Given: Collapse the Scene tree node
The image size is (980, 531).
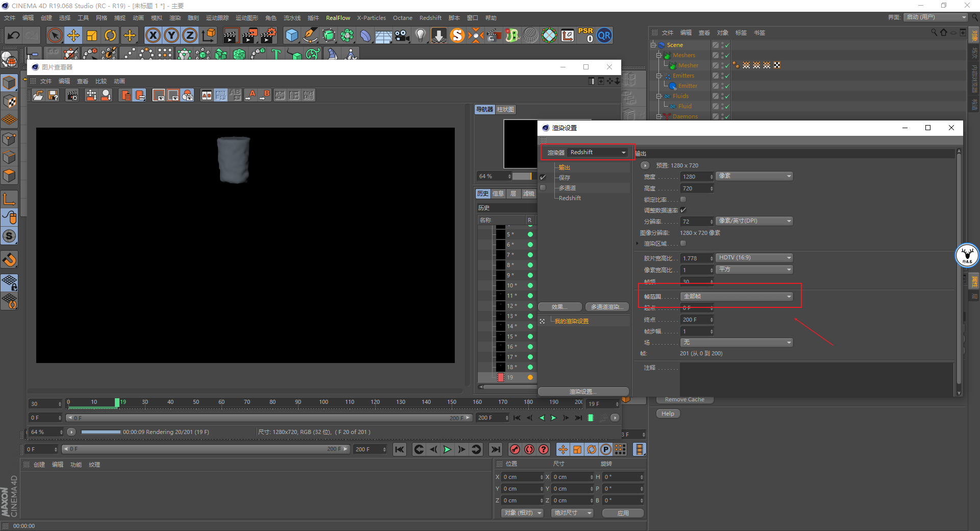Looking at the screenshot, I should click(653, 45).
